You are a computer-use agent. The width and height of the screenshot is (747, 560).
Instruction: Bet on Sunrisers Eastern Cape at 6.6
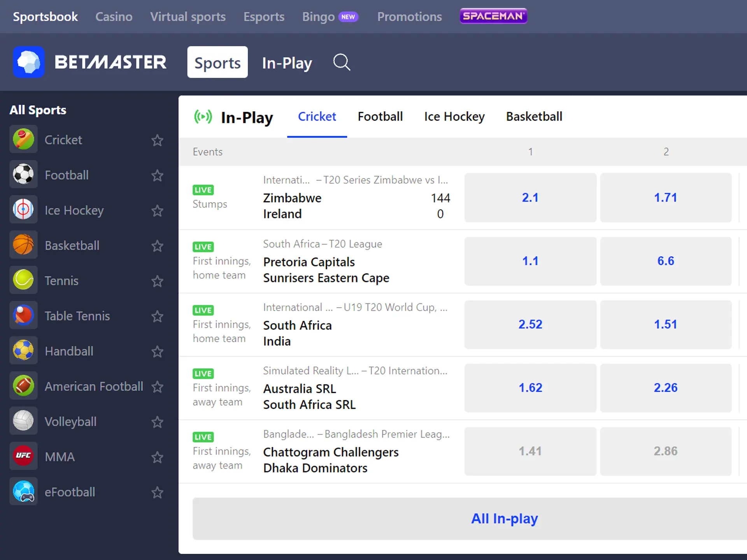click(x=666, y=261)
